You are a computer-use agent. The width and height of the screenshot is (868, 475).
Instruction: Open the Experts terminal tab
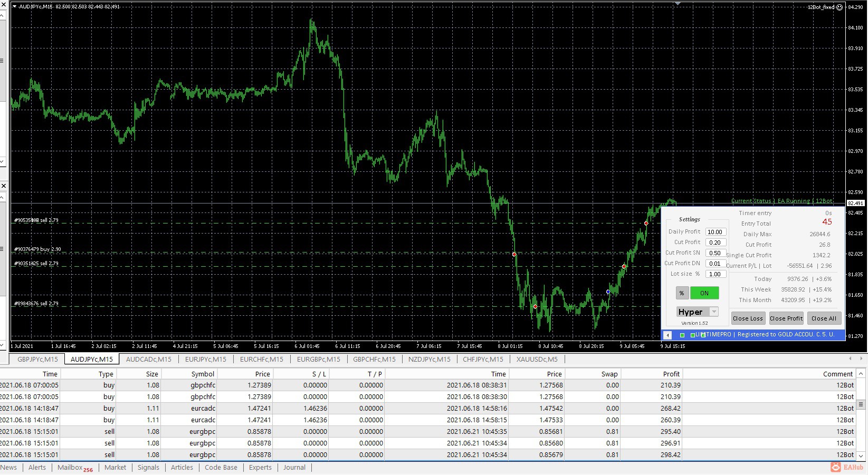coord(260,467)
